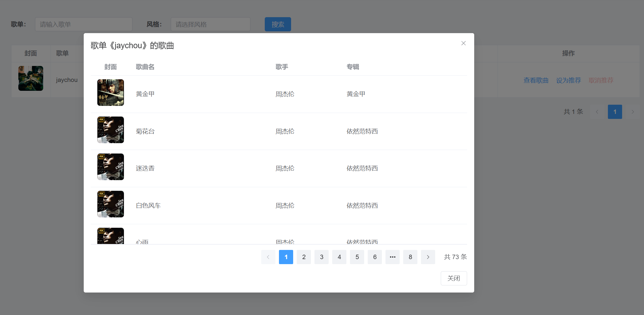Click the 关闭 button in dialog
This screenshot has width=644, height=315.
pyautogui.click(x=453, y=278)
